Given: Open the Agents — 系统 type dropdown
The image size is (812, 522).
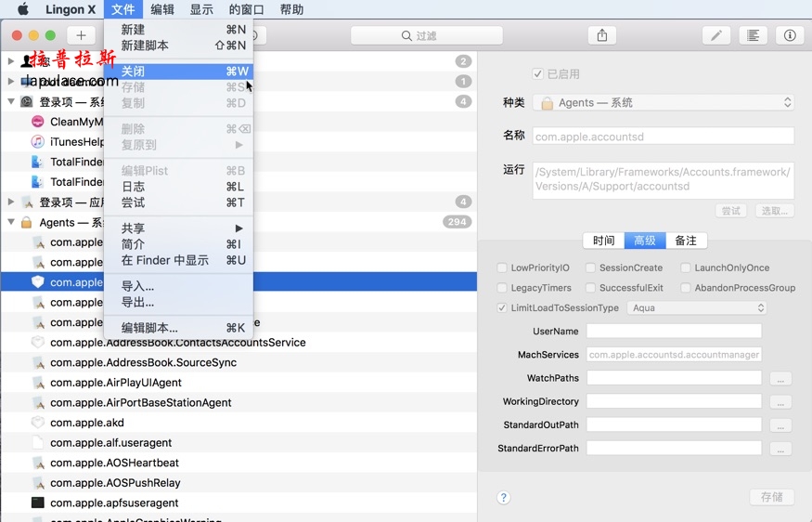Looking at the screenshot, I should pos(664,103).
